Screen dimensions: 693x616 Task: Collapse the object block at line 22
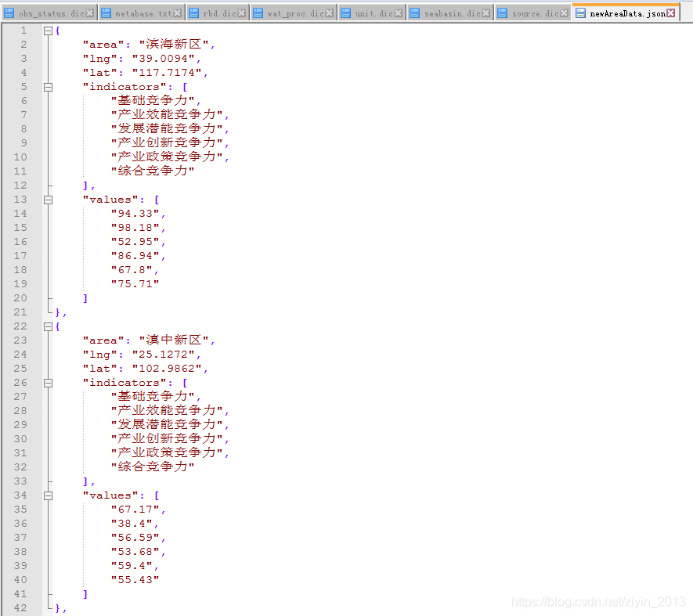[49, 326]
